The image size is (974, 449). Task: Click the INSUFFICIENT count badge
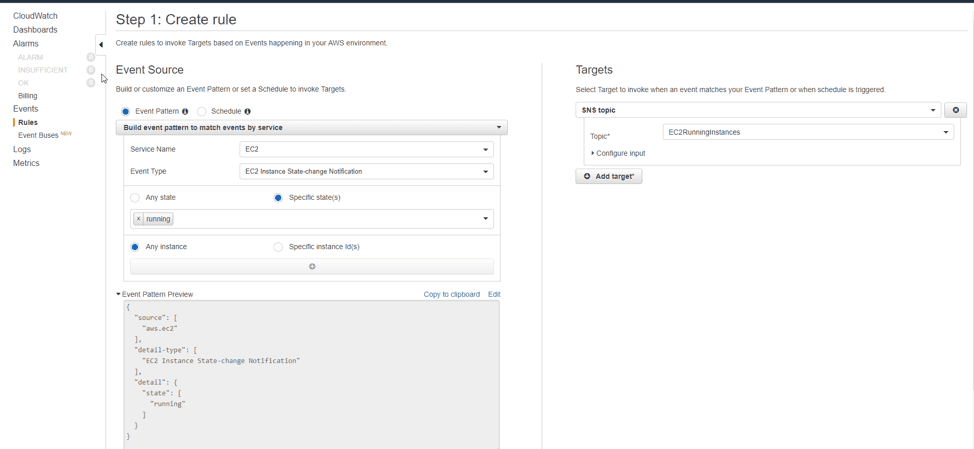click(x=91, y=70)
